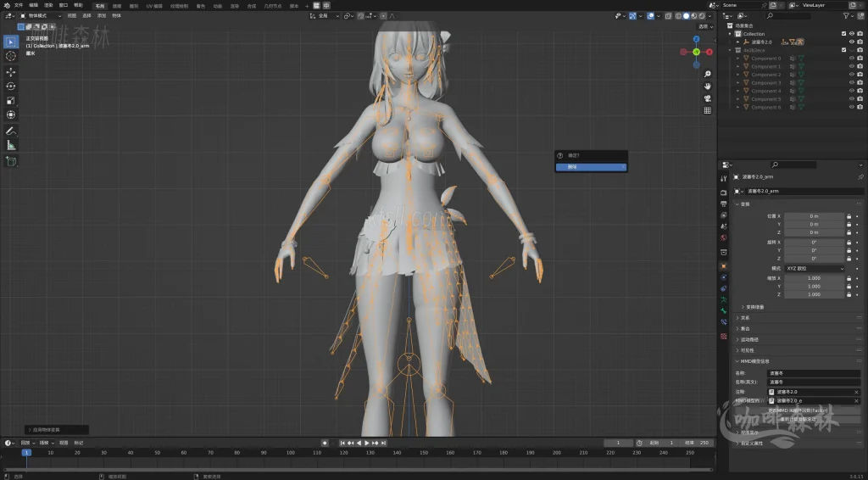Switch to the UV Editing workspace tab

point(154,6)
